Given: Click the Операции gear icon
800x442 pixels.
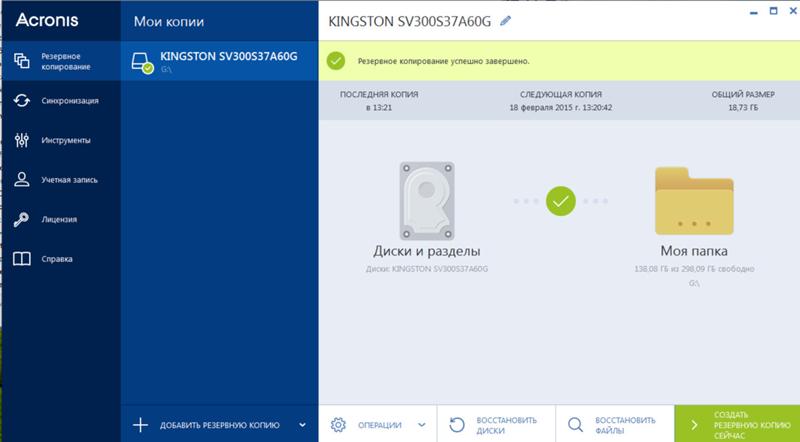Looking at the screenshot, I should 338,425.
